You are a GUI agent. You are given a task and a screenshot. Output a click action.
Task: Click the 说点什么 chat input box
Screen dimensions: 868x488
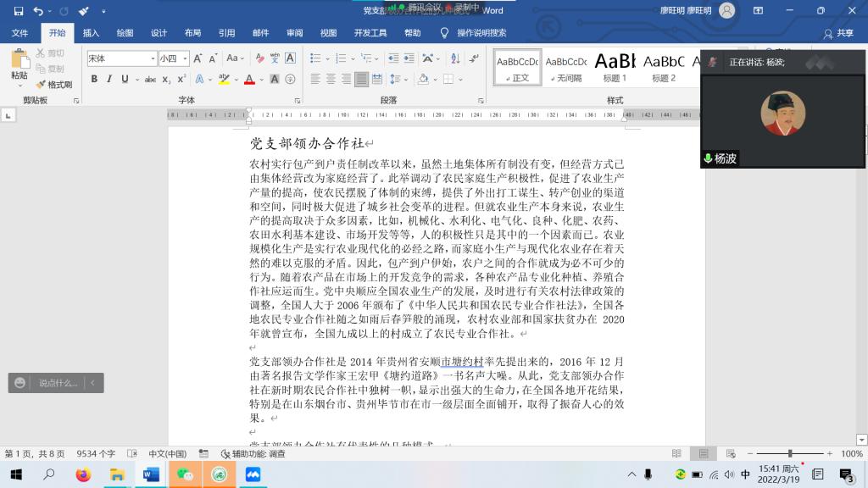pos(58,383)
